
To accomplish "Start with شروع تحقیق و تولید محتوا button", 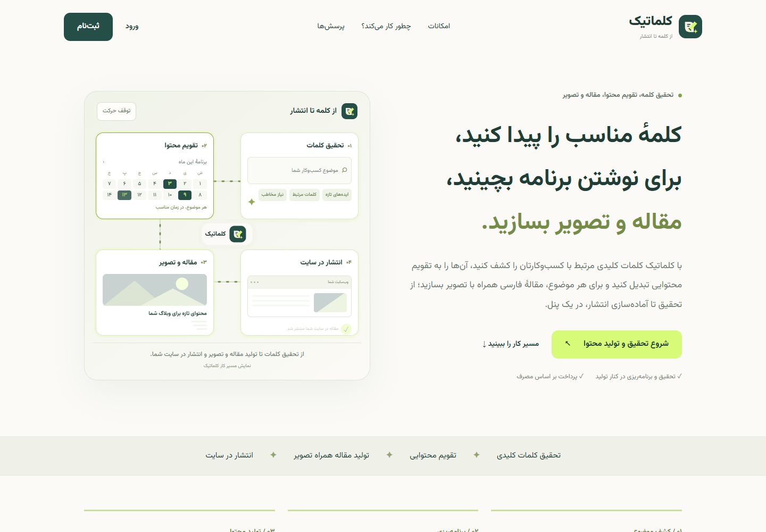I will pos(617,344).
